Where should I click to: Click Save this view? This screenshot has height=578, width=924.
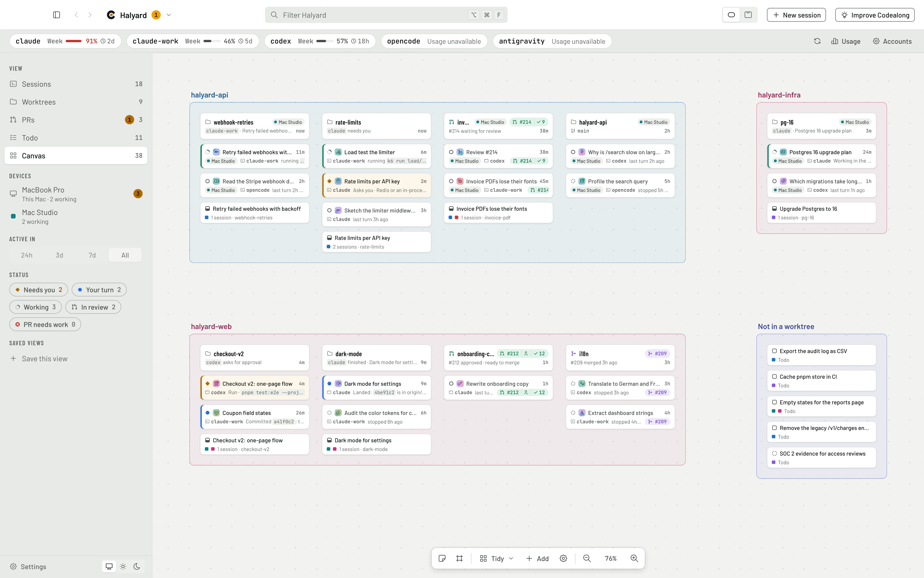click(x=38, y=359)
